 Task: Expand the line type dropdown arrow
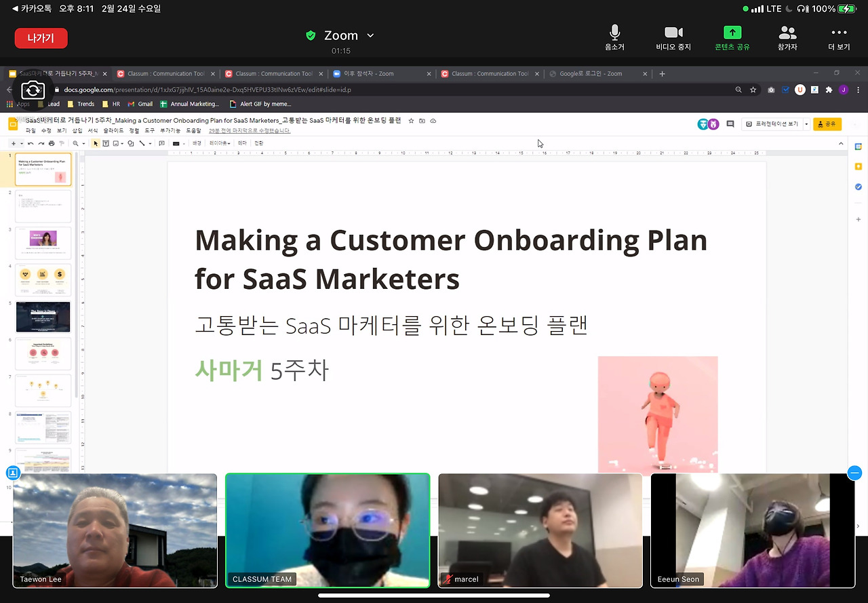pos(149,144)
